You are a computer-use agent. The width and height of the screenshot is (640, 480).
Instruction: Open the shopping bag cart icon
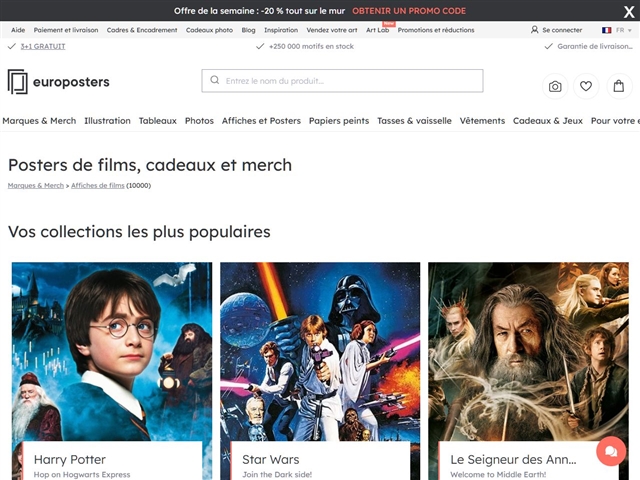pos(619,86)
